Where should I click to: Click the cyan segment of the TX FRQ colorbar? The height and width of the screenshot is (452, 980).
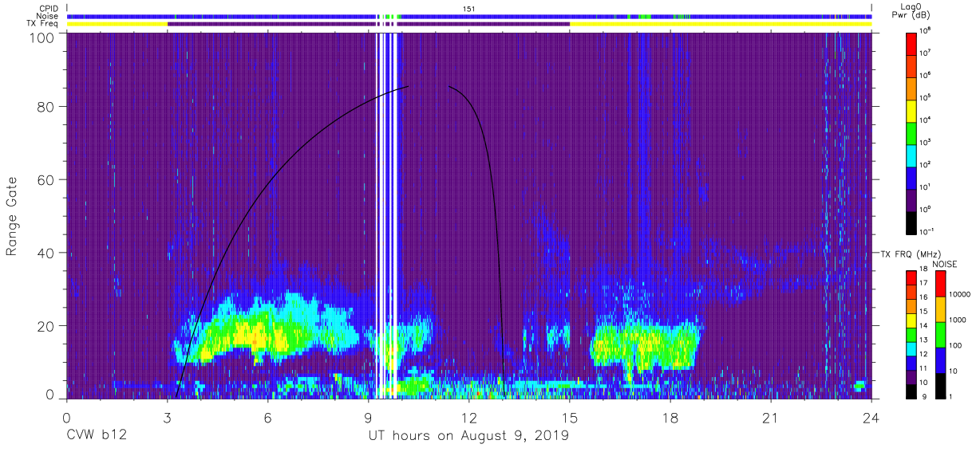click(x=912, y=348)
